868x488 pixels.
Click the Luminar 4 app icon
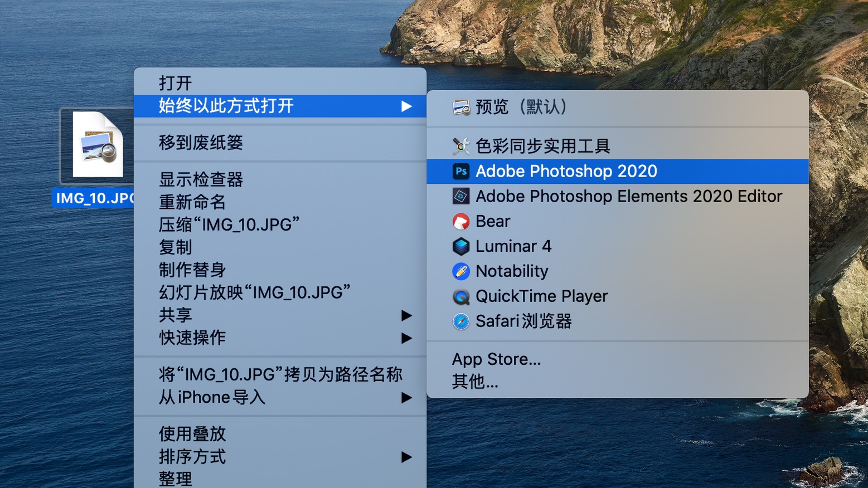click(x=461, y=246)
